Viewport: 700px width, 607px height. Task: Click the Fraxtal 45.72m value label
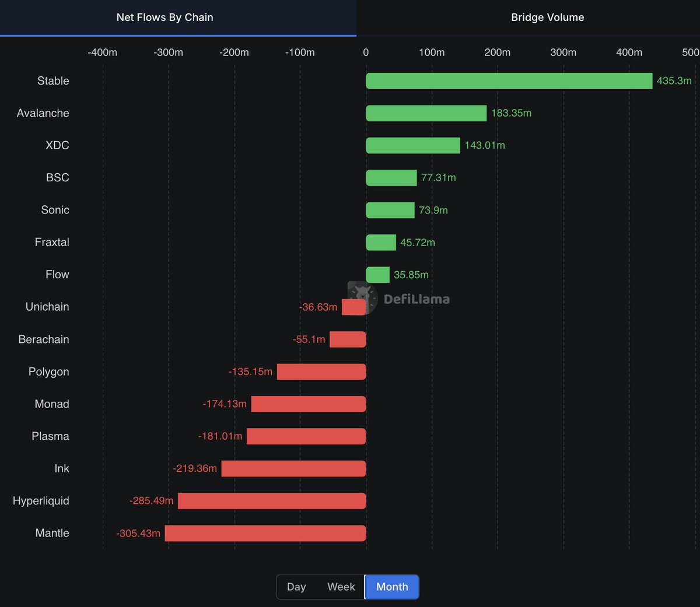pyautogui.click(x=418, y=243)
